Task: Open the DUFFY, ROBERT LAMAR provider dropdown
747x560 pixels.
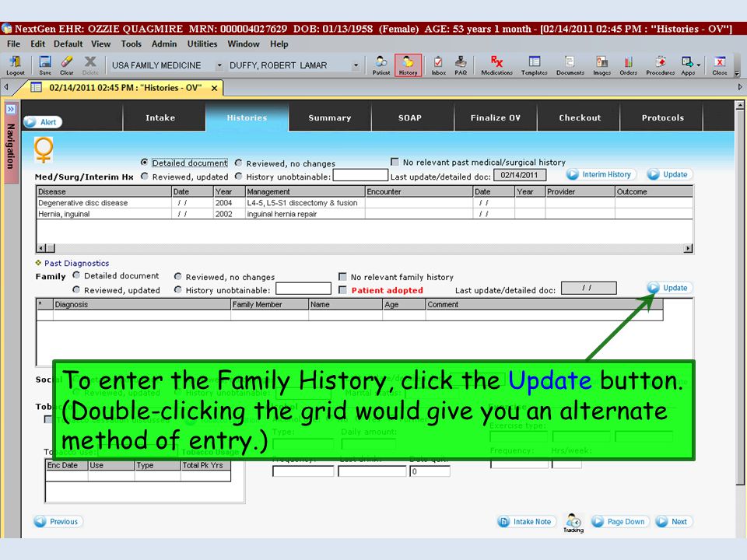Action: [356, 65]
